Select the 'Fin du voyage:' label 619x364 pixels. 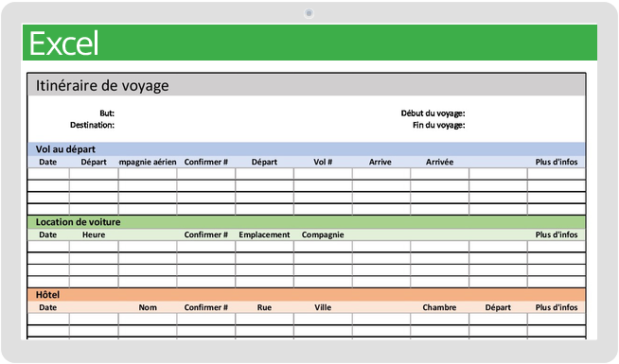(x=439, y=125)
